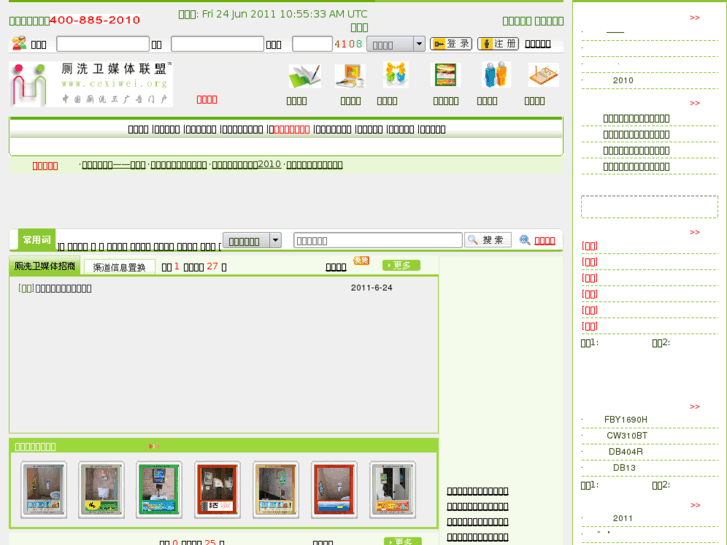
Task: Select the 常用词 tab label
Action: click(x=37, y=240)
